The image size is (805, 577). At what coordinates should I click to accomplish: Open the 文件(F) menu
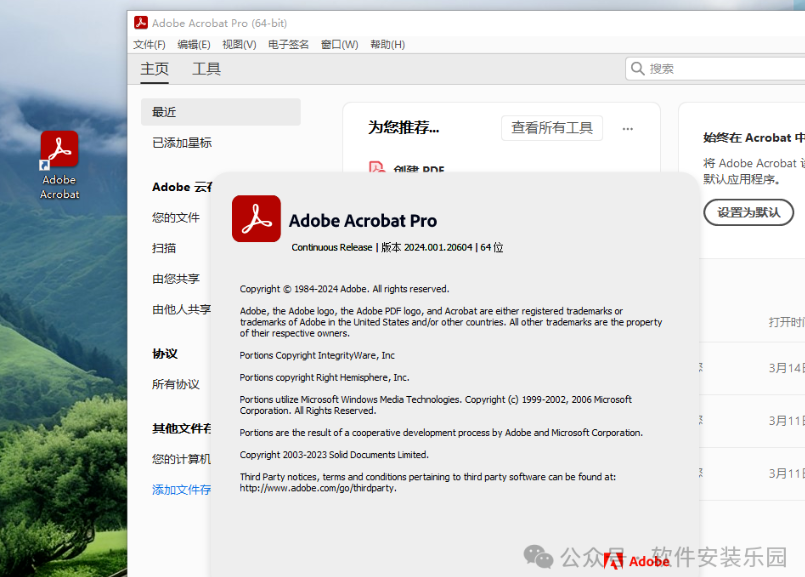[x=149, y=45]
